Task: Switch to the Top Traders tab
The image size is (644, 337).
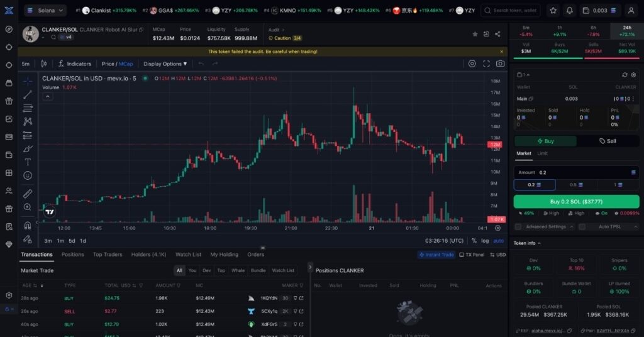Action: tap(108, 255)
